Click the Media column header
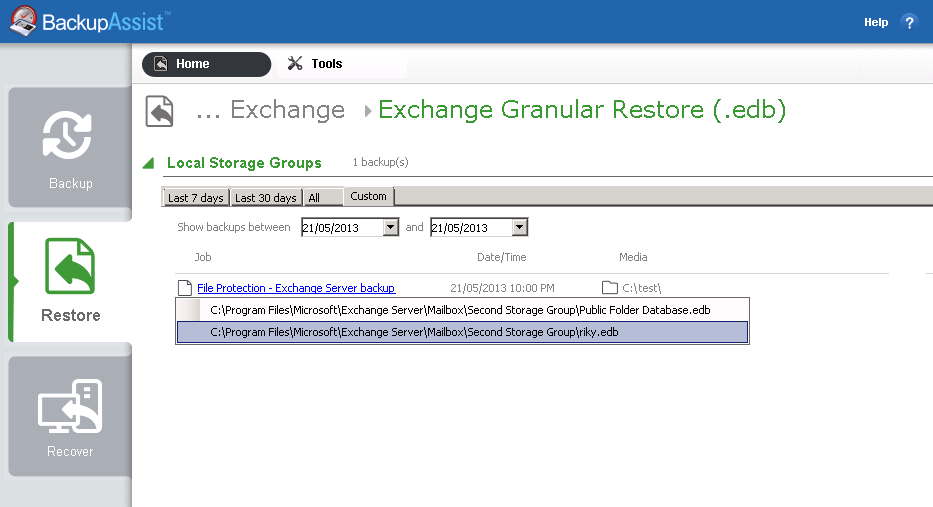This screenshot has height=507, width=933. point(633,257)
